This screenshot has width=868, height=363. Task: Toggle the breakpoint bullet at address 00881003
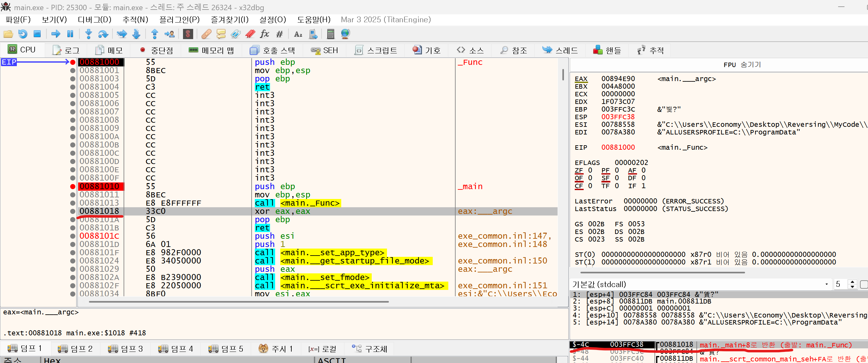(73, 79)
